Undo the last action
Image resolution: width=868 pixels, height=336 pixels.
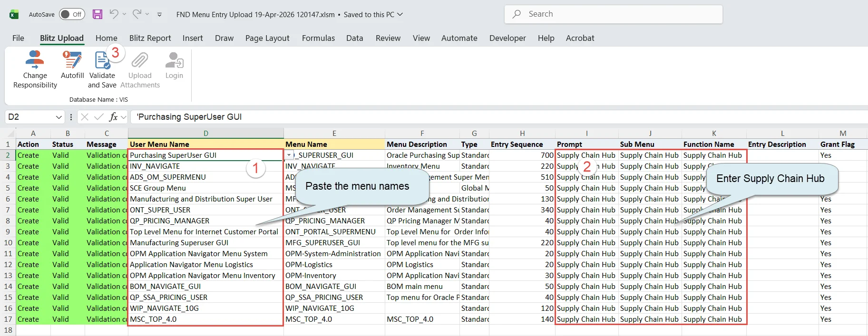(x=114, y=14)
